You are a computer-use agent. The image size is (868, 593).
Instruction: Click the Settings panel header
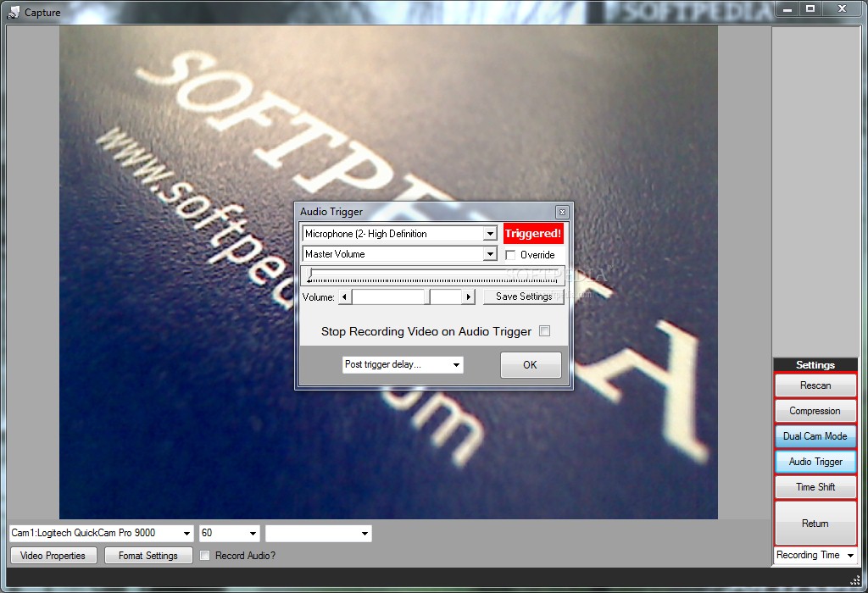point(815,364)
